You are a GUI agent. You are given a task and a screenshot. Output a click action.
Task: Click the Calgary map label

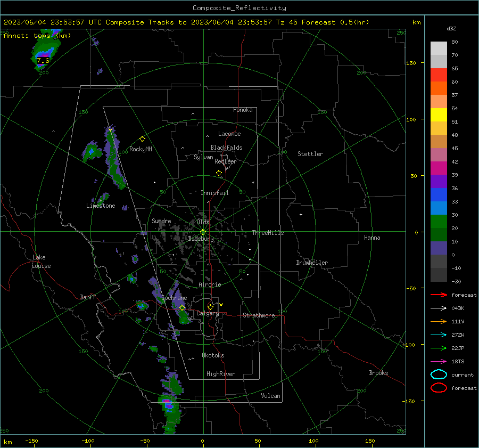208,313
